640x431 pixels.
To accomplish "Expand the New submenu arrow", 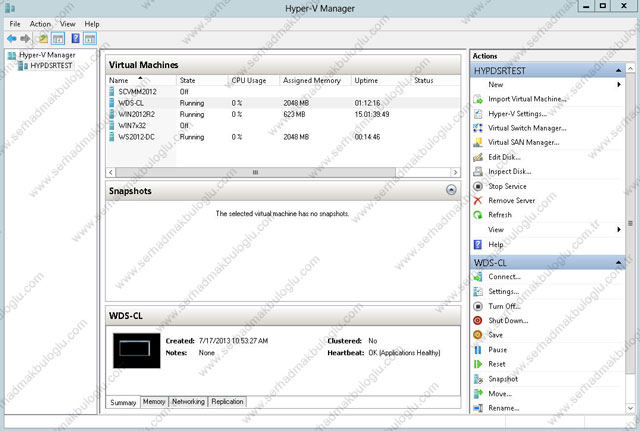I will click(619, 84).
